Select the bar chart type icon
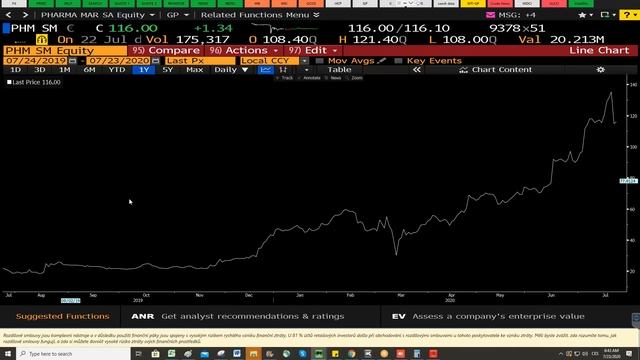640x360 pixels. pyautogui.click(x=283, y=70)
